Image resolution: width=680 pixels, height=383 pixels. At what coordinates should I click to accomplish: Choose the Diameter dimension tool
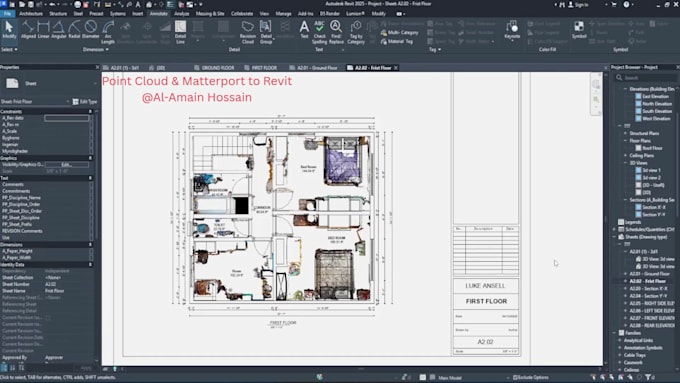click(90, 30)
